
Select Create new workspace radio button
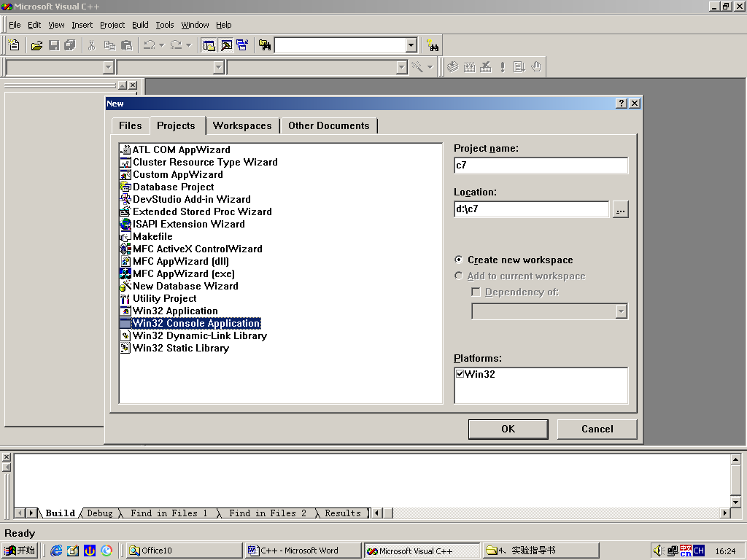pos(459,260)
